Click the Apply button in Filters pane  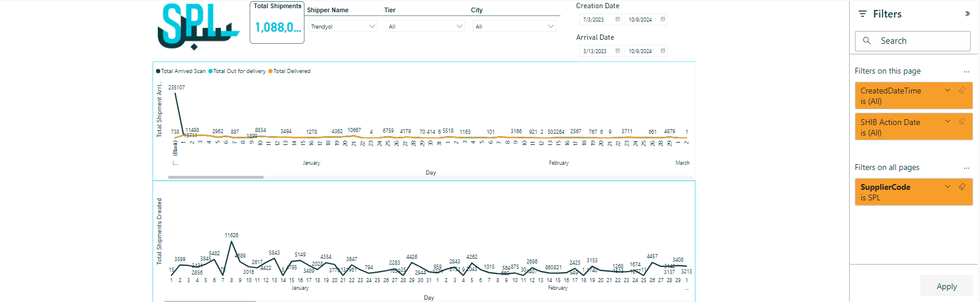coord(946,286)
